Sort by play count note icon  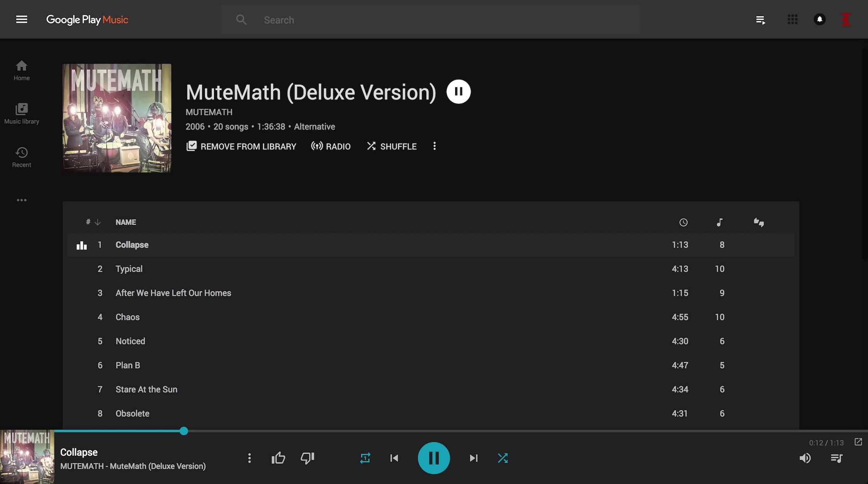point(719,223)
